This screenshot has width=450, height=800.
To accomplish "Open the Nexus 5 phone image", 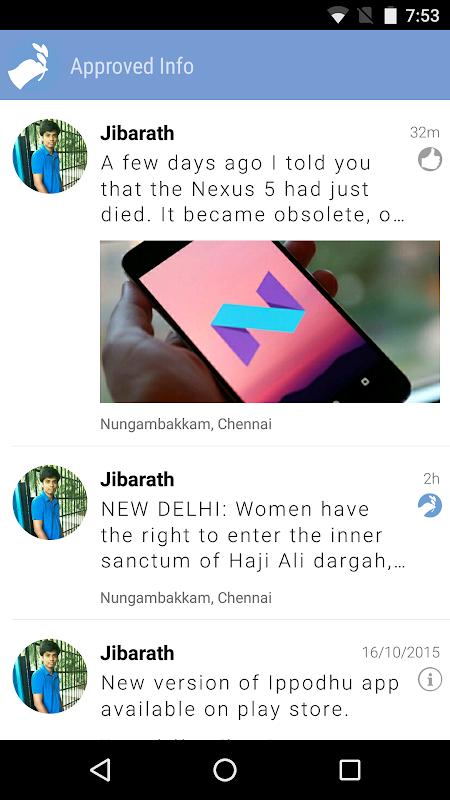I will click(270, 321).
